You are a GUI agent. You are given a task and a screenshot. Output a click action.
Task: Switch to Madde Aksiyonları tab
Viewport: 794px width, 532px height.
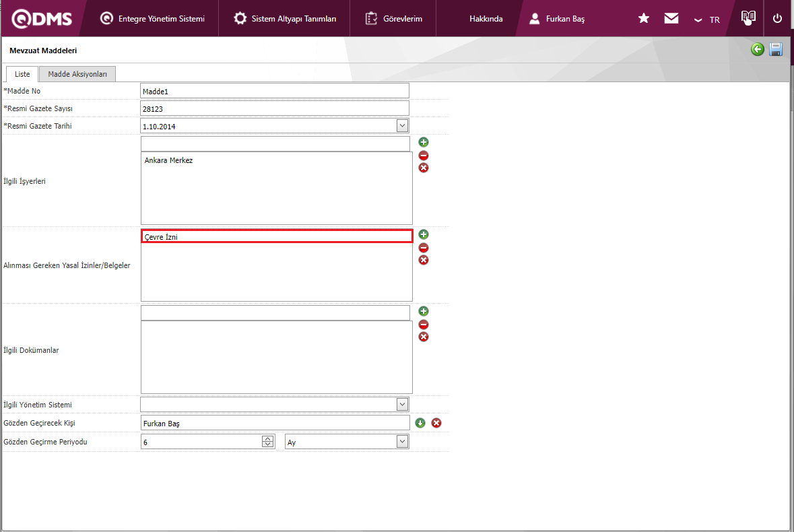[77, 74]
